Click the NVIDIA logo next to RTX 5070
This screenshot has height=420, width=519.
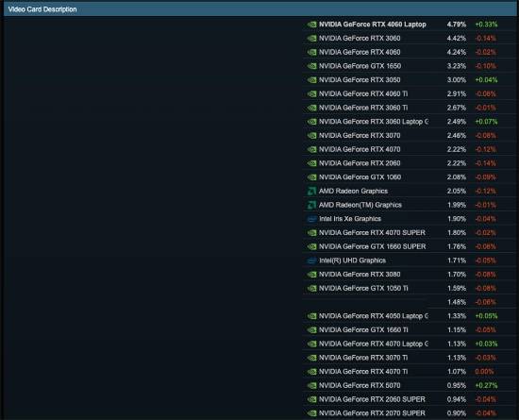click(x=311, y=386)
